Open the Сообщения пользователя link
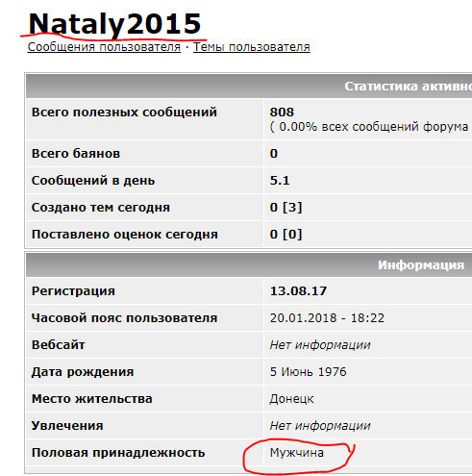 coord(104,47)
